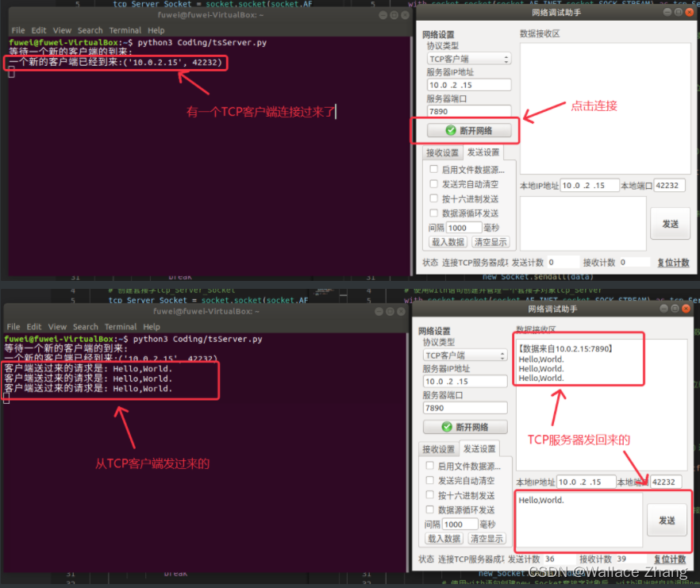Click 【数据来自10.0.2.15:7890】 line in receive area

(565, 348)
